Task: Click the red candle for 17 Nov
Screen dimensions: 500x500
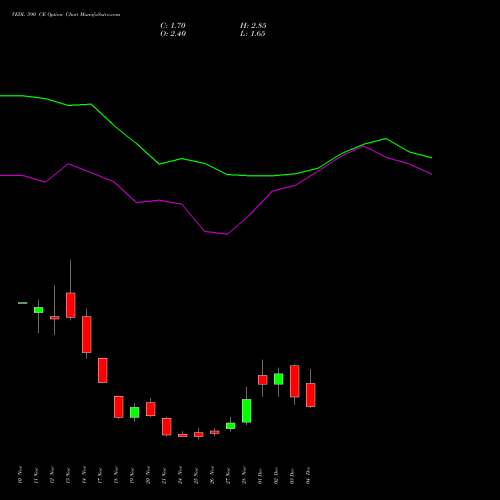Action: (x=103, y=370)
